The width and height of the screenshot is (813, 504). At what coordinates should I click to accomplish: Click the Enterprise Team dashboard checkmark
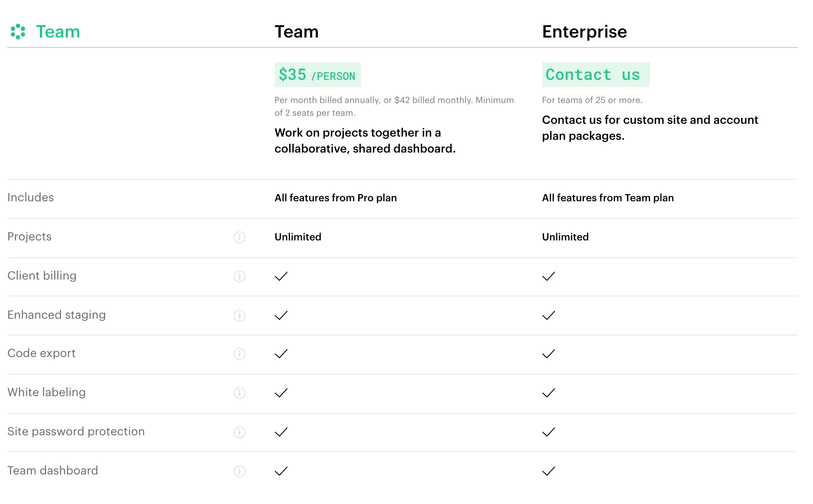click(549, 471)
